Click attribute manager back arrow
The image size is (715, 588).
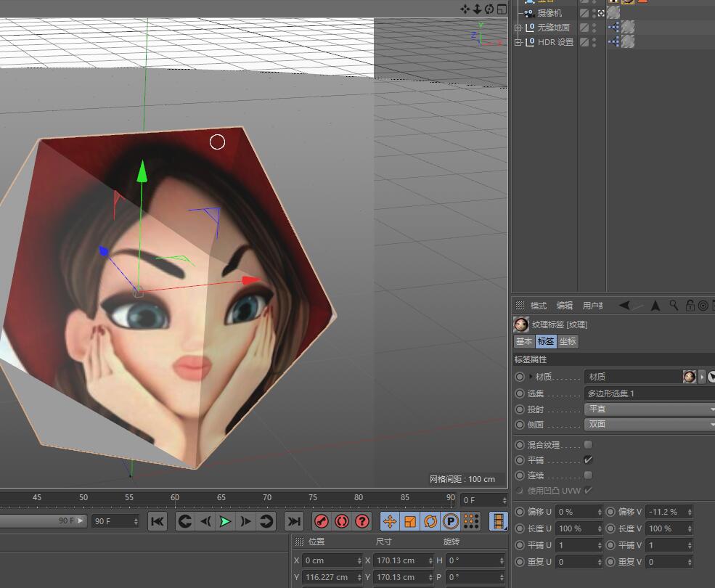tap(625, 305)
